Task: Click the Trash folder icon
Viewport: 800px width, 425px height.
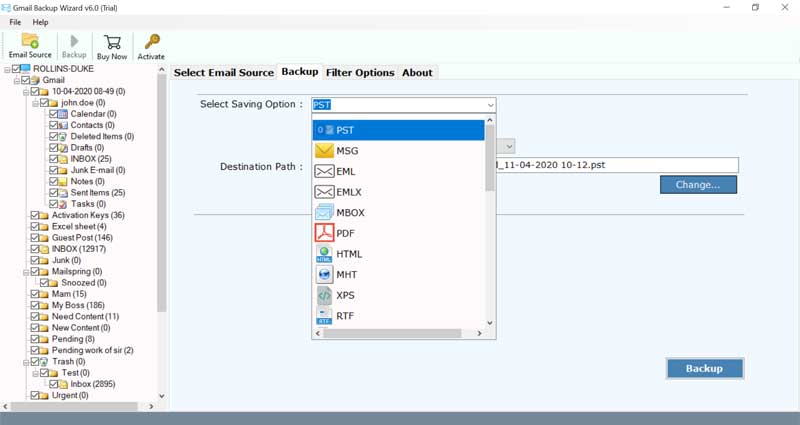Action: pyautogui.click(x=44, y=361)
